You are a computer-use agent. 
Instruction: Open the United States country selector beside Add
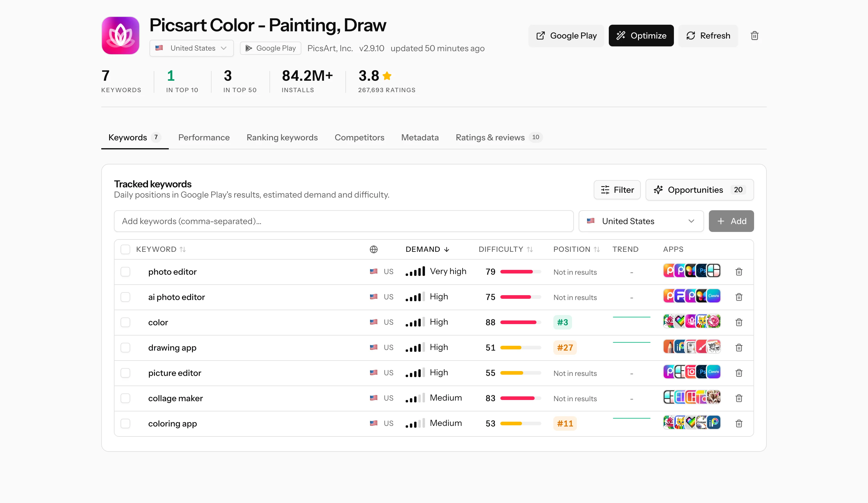[641, 221]
